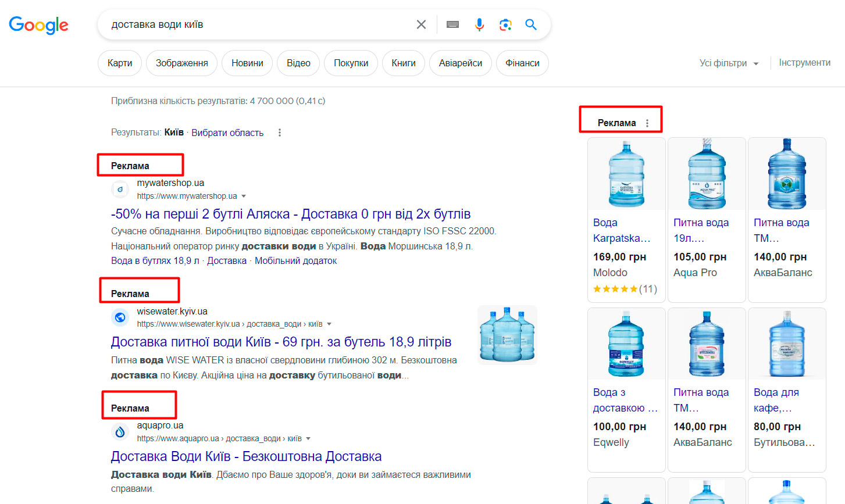Start voice search with microphone icon
Screen dimensions: 845x504
[479, 24]
